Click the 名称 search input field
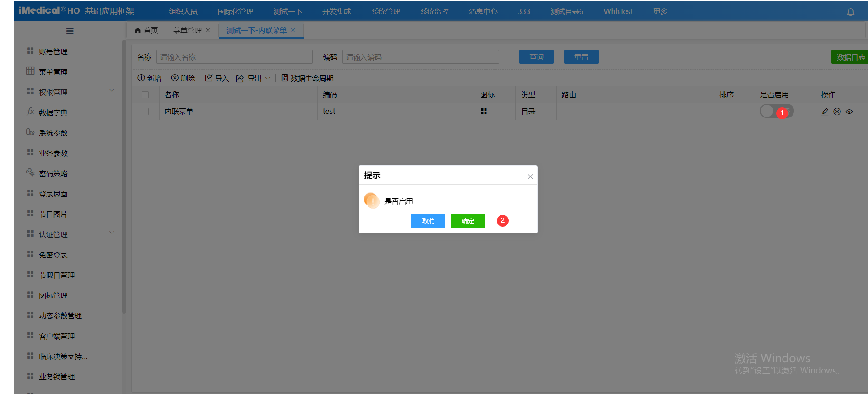868x401 pixels. [234, 57]
